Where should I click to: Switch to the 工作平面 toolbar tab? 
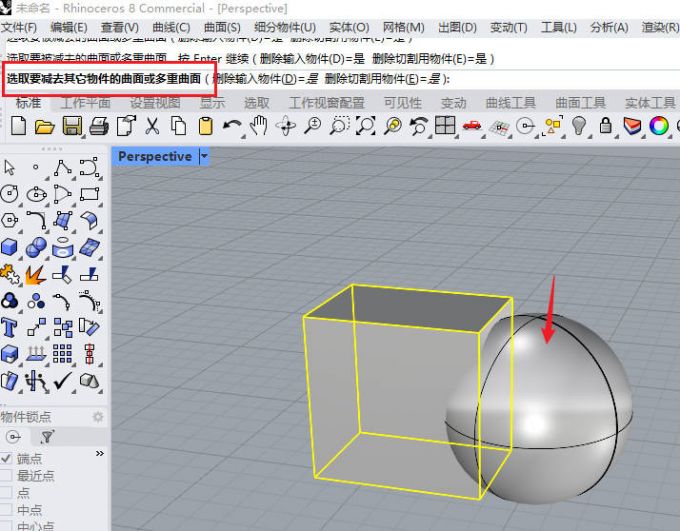coord(85,103)
